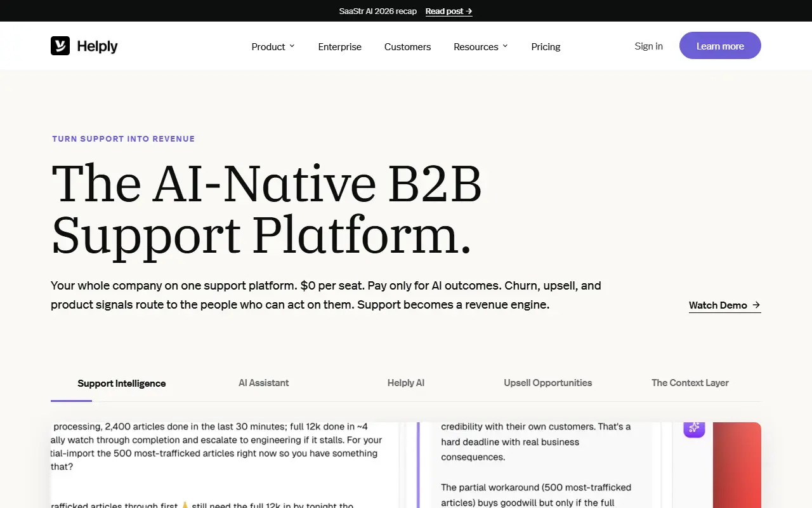This screenshot has height=508, width=812.
Task: Click the 'Your whole company on one support platform' paragraph
Action: tap(326, 295)
